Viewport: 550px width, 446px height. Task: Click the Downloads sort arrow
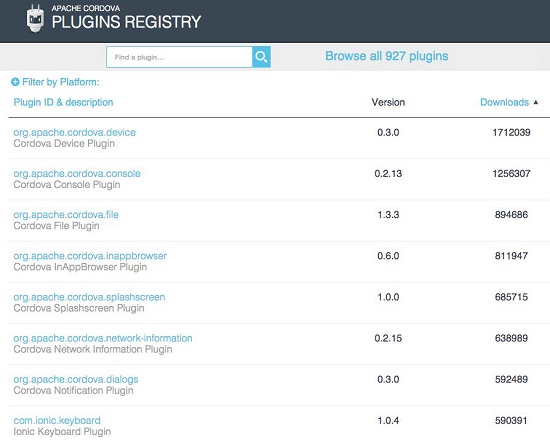(x=536, y=102)
